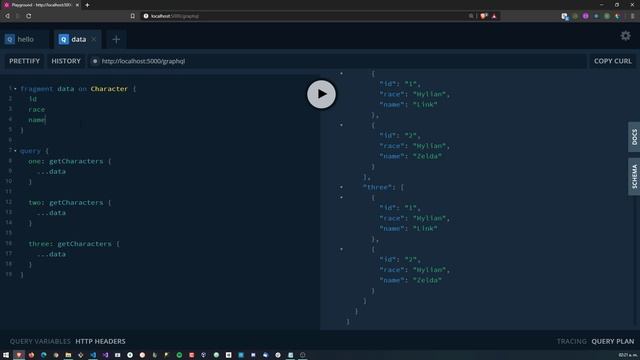Open the DOCS side panel
640x360 pixels.
634,137
